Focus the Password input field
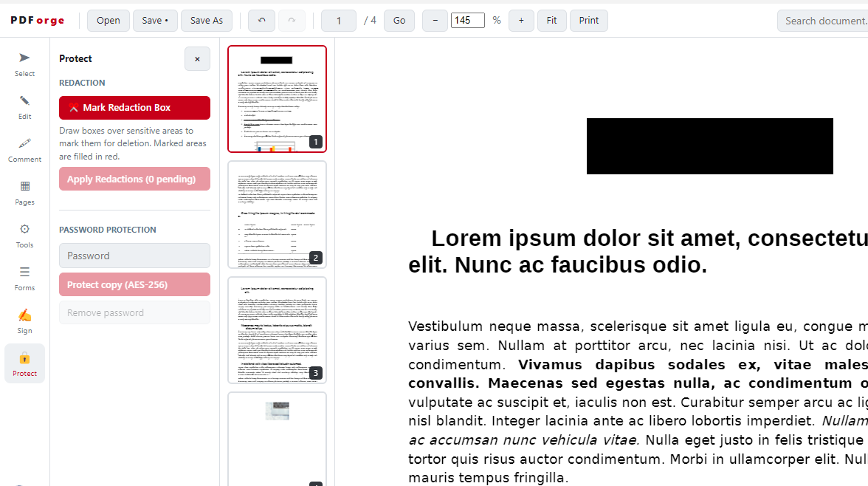The width and height of the screenshot is (868, 486). [134, 256]
